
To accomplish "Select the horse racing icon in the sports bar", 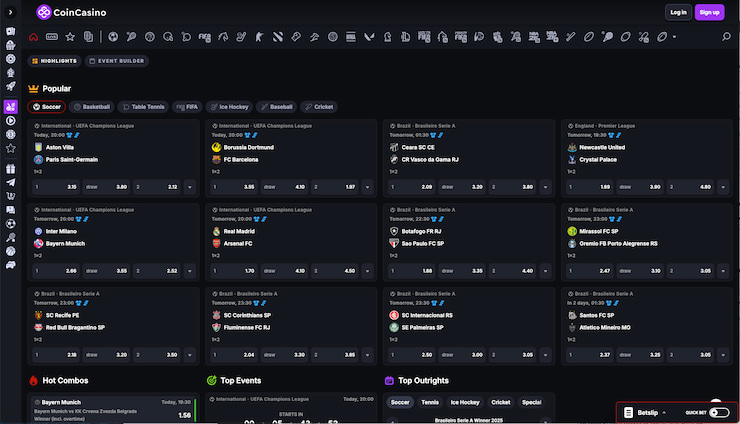I will point(223,37).
